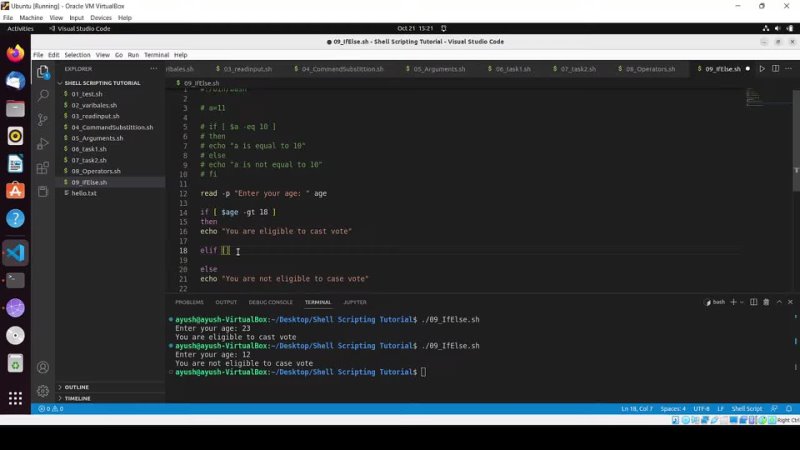Screen dimensions: 800x450
Task: Focus the terminal prompt input
Action: click(423, 372)
